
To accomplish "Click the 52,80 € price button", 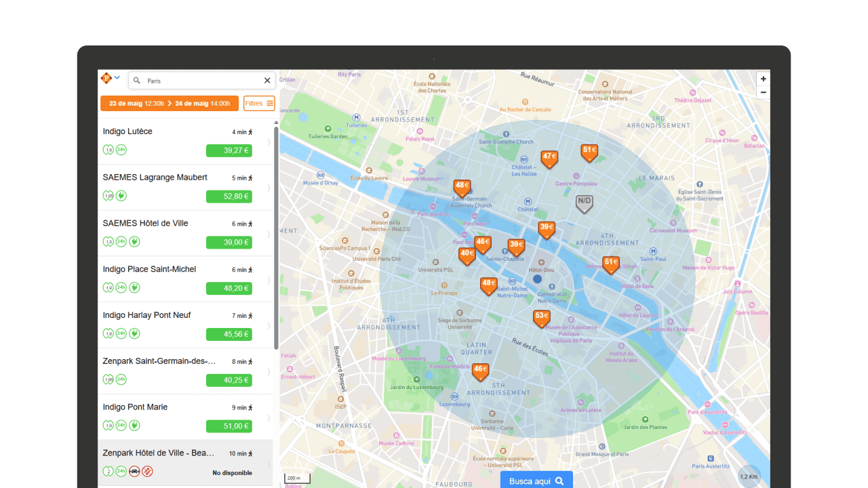I will 229,197.
